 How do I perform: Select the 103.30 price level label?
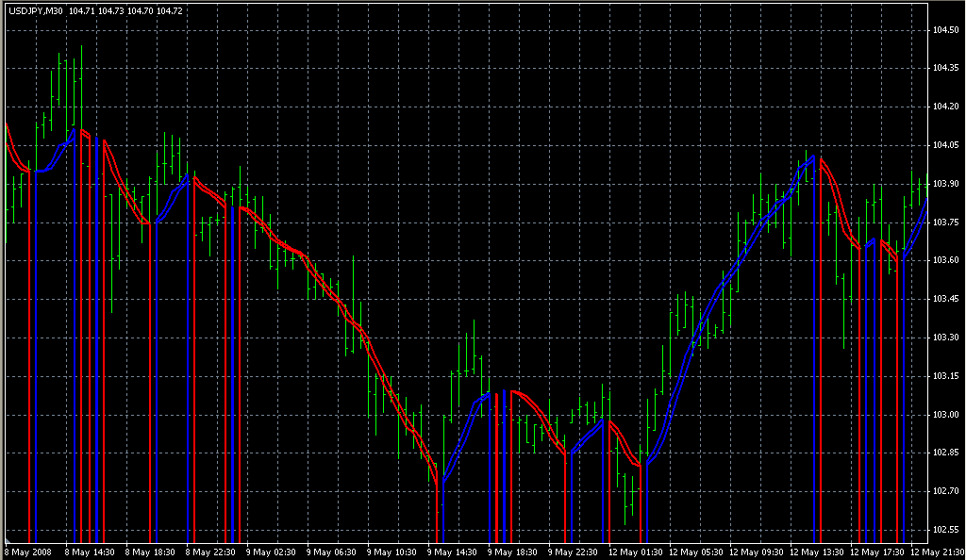(x=945, y=338)
